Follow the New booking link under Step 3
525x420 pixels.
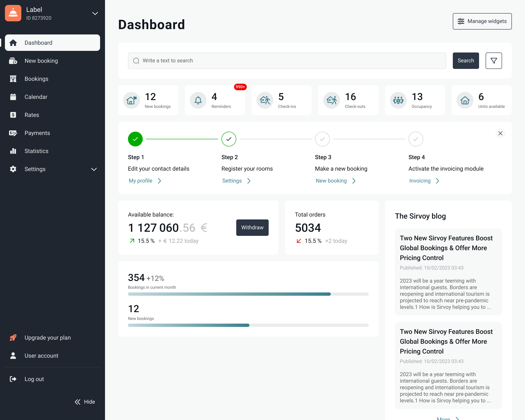click(x=336, y=181)
